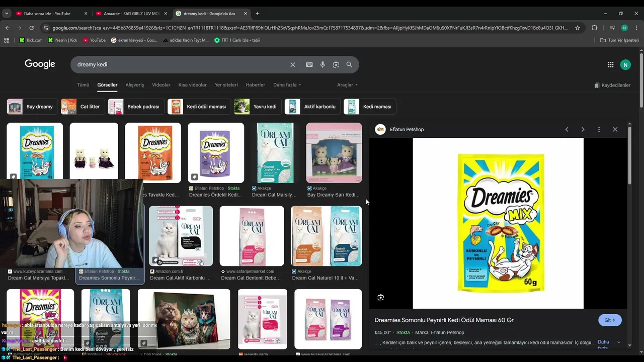
Task: Select the Videolar search tab
Action: (161, 85)
